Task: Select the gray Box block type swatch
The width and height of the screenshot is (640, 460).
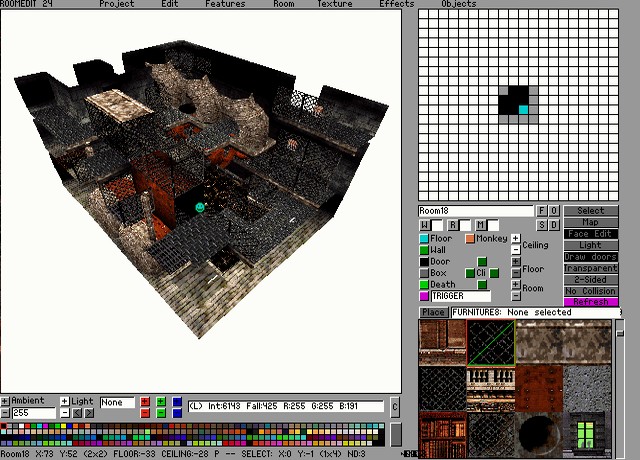Action: (x=423, y=273)
